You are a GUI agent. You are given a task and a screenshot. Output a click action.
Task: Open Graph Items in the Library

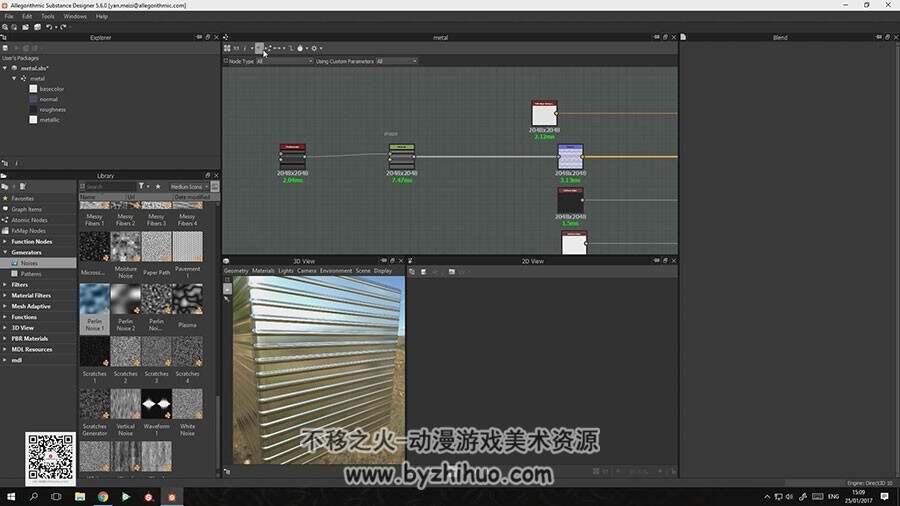point(26,209)
